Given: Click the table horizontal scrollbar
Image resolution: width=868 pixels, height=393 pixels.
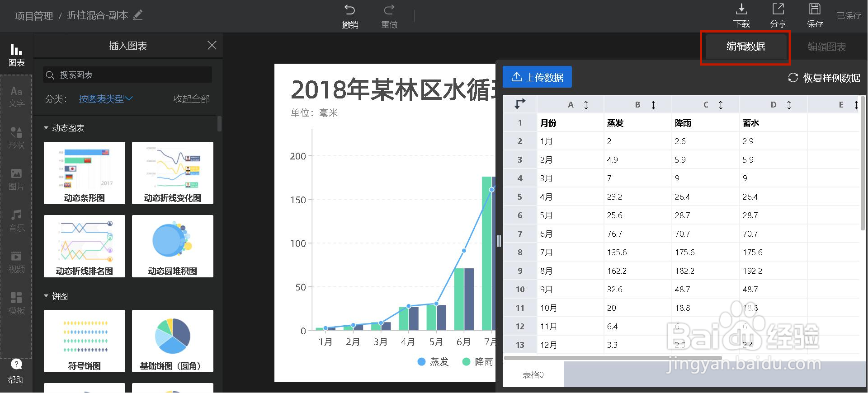Looking at the screenshot, I should point(613,358).
